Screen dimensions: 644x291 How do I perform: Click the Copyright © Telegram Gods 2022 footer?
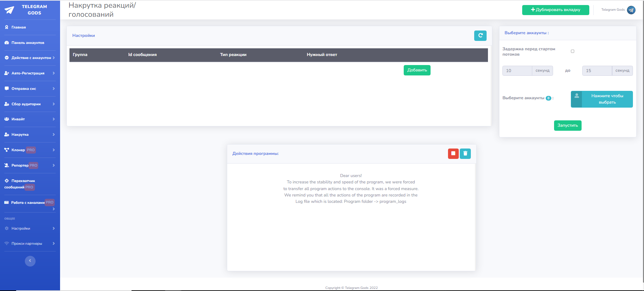click(351, 288)
